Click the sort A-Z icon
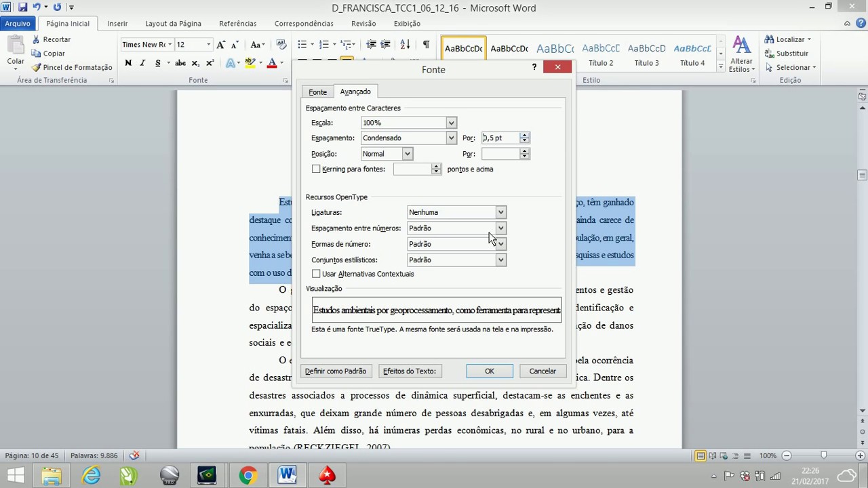This screenshot has height=488, width=868. pos(406,45)
